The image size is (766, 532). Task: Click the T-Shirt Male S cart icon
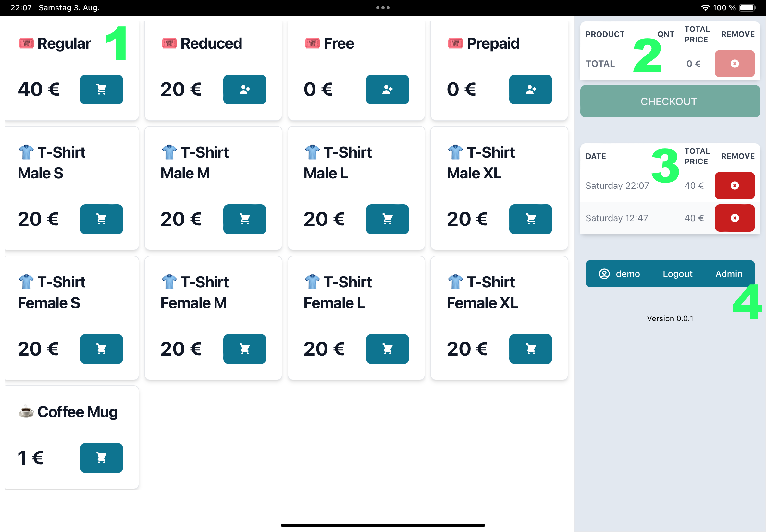(102, 219)
